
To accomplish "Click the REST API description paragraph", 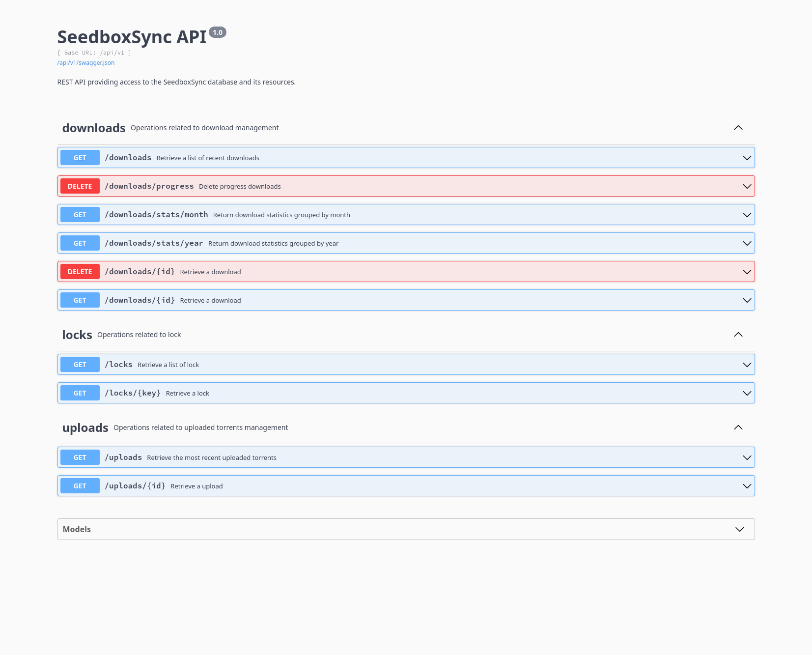I will tap(176, 82).
